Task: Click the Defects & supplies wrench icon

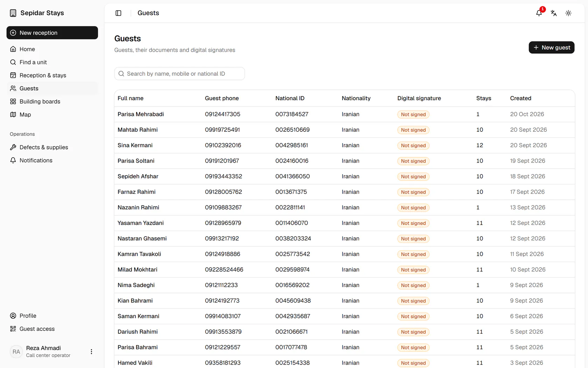Action: click(x=13, y=147)
